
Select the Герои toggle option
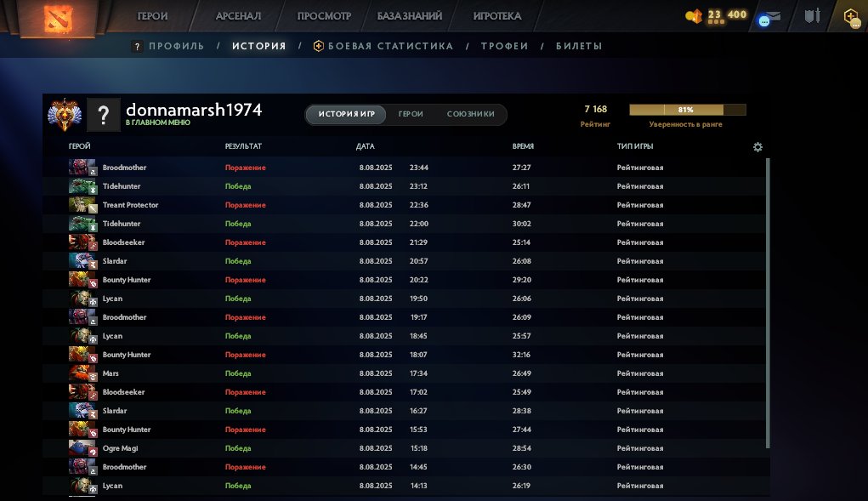point(411,114)
